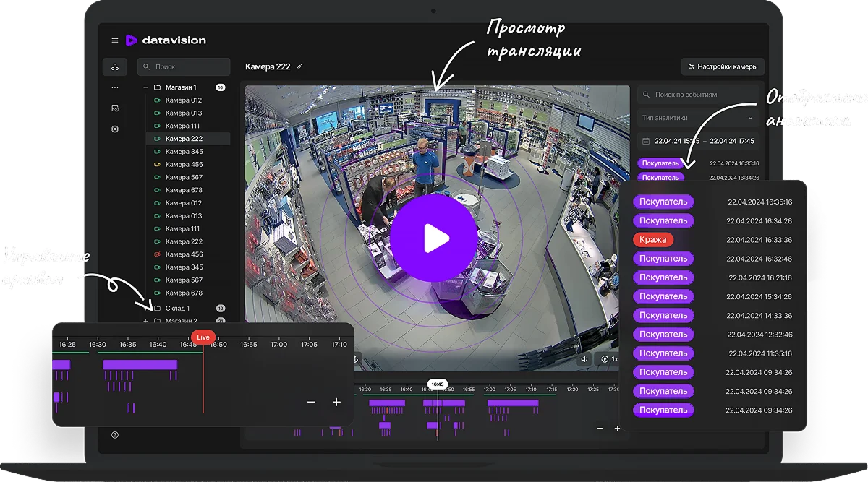Select Камера 013 under Магазин 1
Image resolution: width=868 pixels, height=482 pixels.
point(184,113)
